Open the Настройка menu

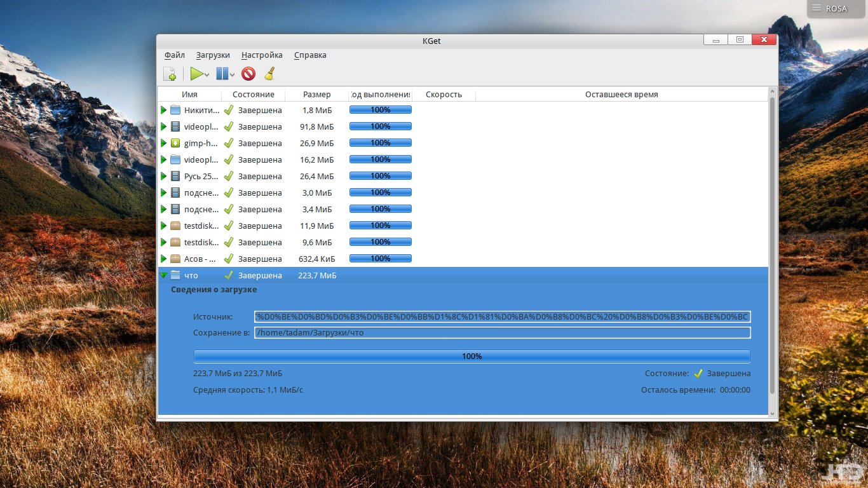(x=262, y=55)
